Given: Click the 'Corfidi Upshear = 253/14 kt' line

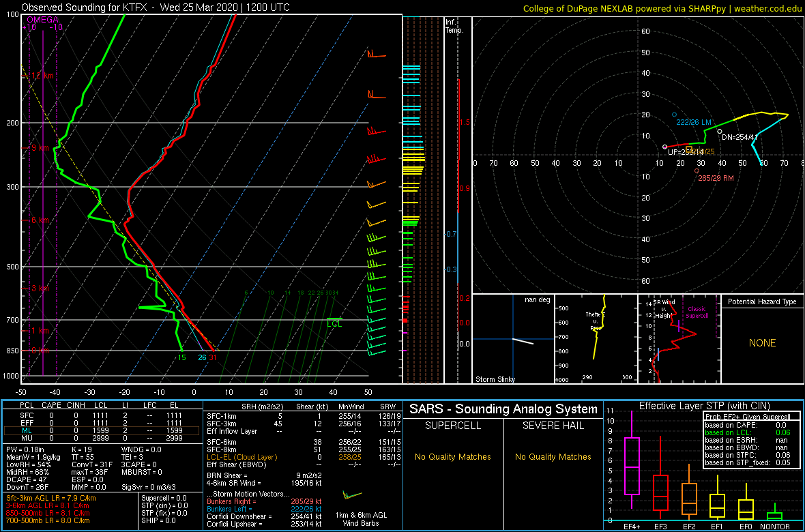Looking at the screenshot, I should pyautogui.click(x=265, y=524).
